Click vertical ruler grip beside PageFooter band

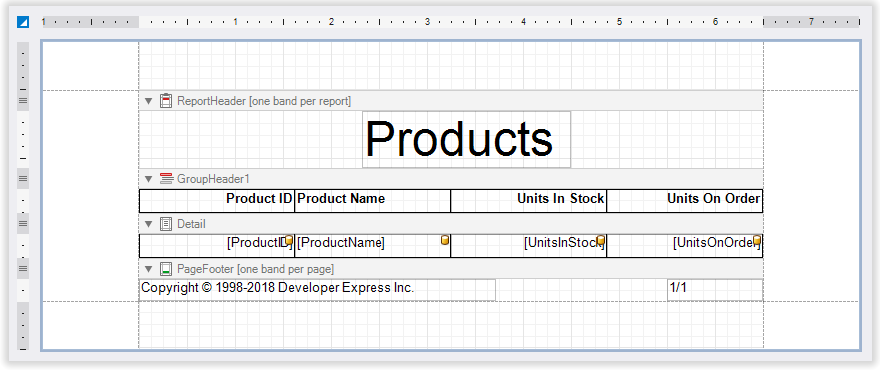tap(23, 268)
